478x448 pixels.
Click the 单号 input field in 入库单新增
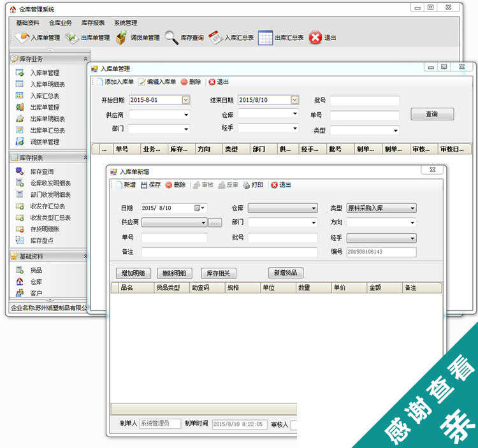[175, 238]
